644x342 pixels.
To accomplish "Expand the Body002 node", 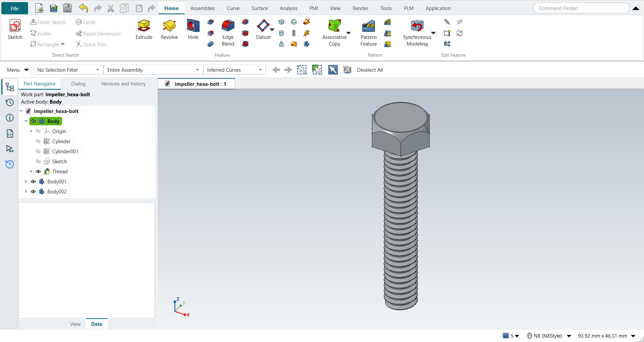I will 26,192.
